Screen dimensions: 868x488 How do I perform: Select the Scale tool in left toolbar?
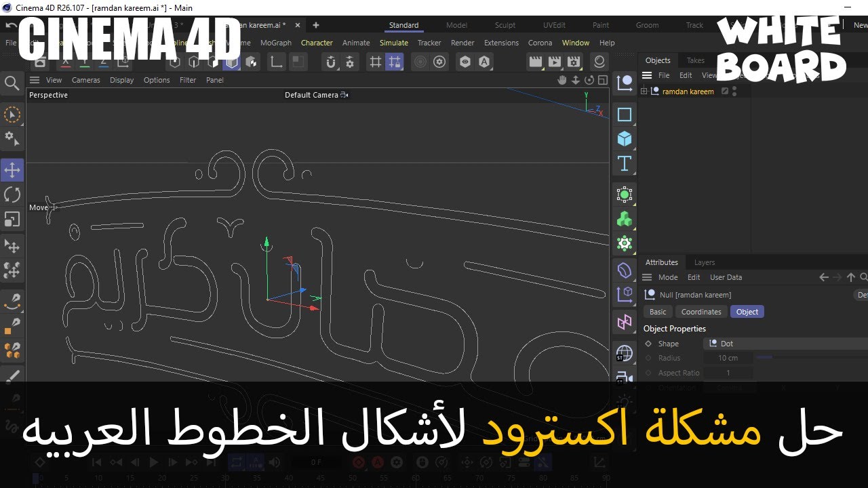[12, 219]
